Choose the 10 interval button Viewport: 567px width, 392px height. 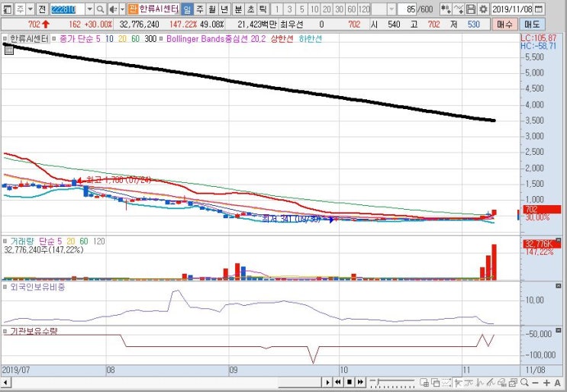[x=314, y=9]
